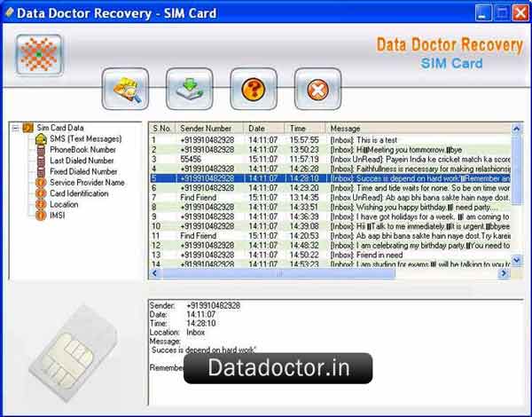This screenshot has width=532, height=417.
Task: Click the orange exit X toolbar icon
Action: 317,89
